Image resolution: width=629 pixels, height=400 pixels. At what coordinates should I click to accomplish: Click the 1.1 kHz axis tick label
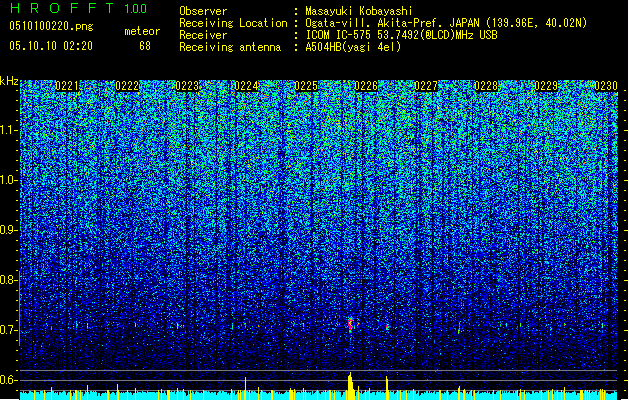8,130
